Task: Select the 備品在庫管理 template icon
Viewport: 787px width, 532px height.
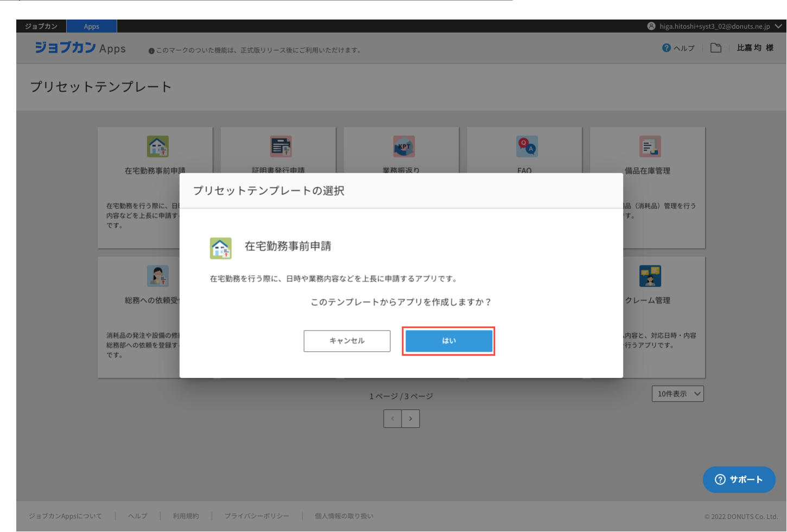Action: [650, 147]
